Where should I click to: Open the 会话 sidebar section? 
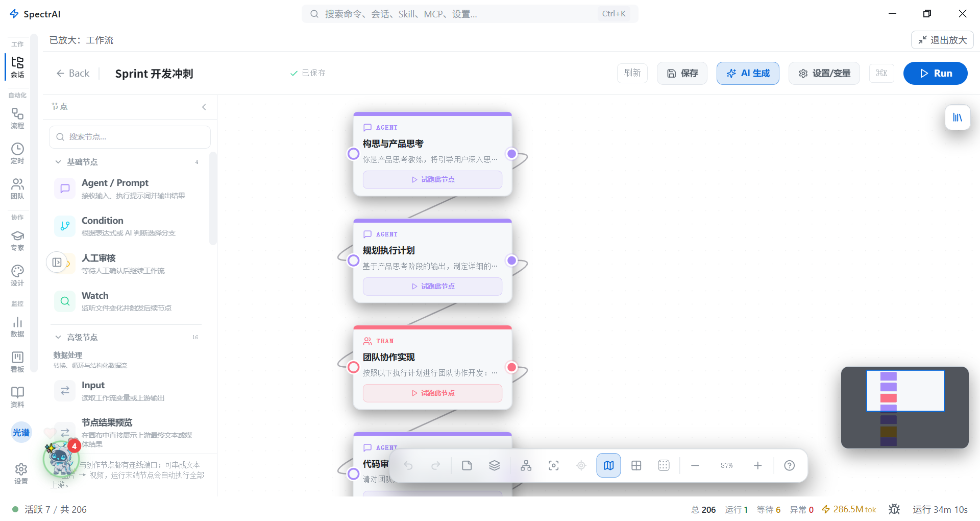click(17, 67)
